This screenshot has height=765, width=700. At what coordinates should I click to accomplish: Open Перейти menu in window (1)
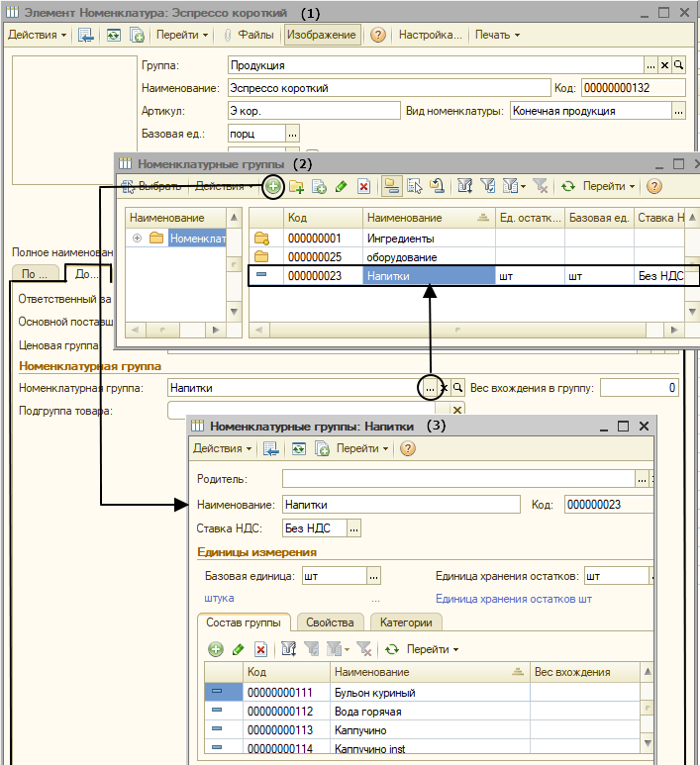click(181, 35)
